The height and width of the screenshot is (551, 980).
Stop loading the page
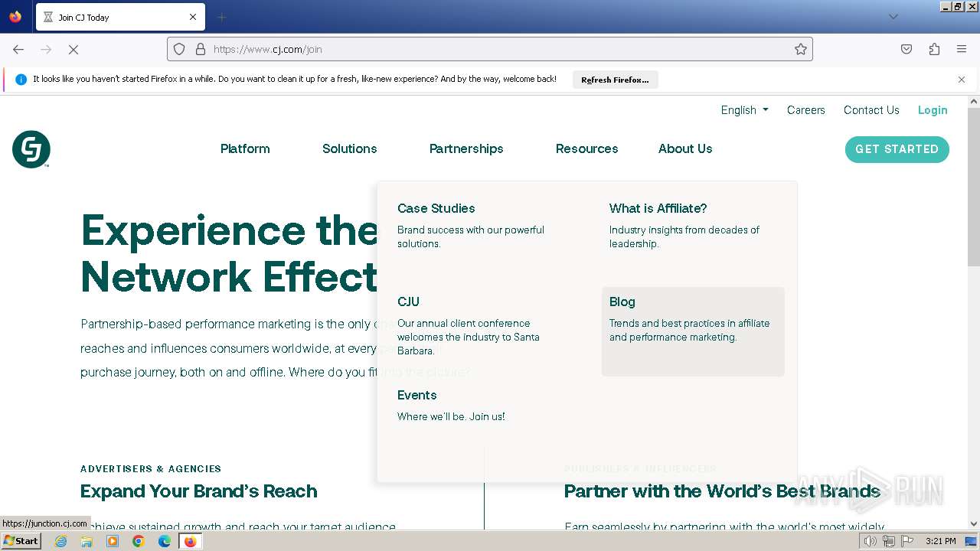73,49
